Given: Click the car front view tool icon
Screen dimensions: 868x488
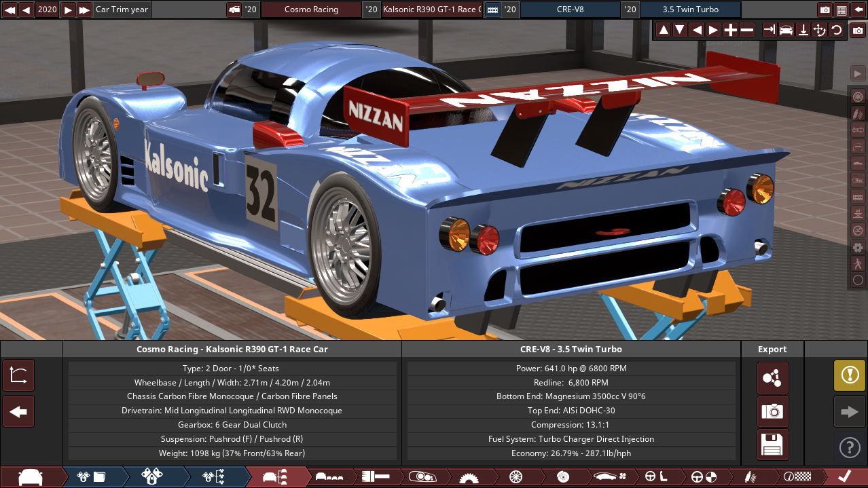Looking at the screenshot, I should point(786,30).
